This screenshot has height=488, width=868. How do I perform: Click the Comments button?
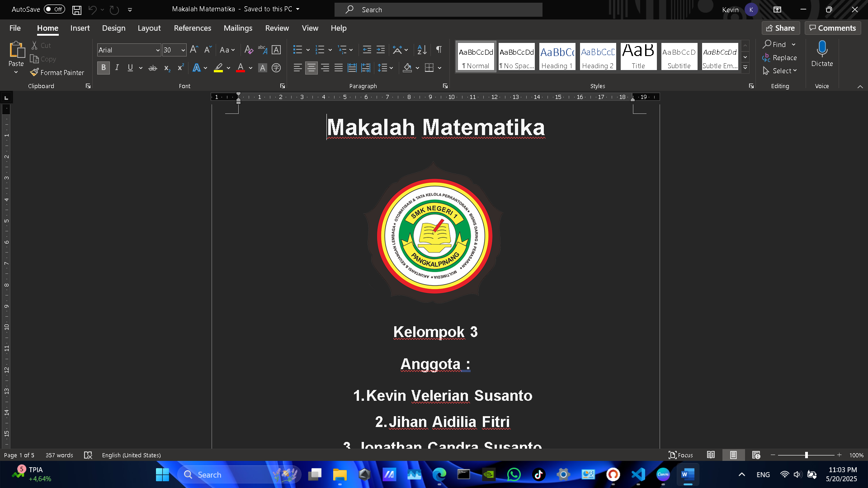click(x=833, y=28)
